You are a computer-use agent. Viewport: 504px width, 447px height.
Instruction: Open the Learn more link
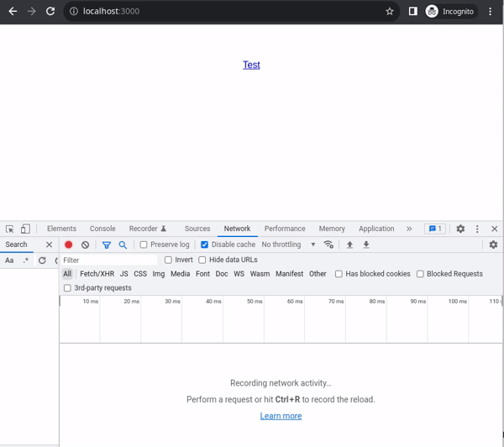[281, 416]
